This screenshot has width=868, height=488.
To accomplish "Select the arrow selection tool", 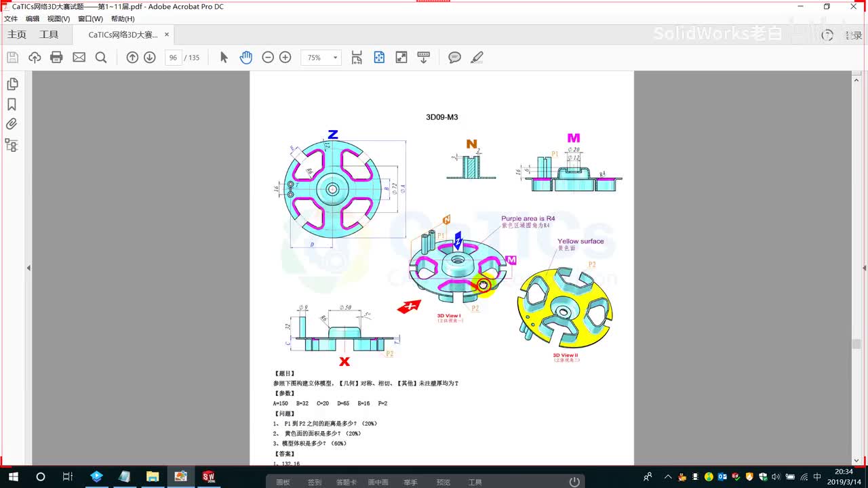I will [224, 58].
